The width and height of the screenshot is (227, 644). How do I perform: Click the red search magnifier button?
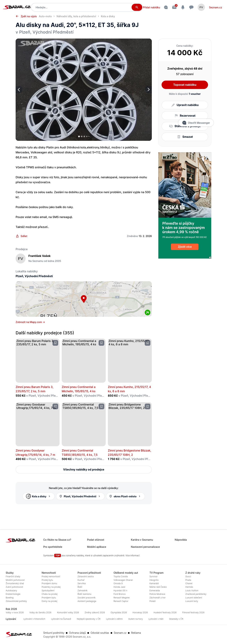click(x=137, y=7)
